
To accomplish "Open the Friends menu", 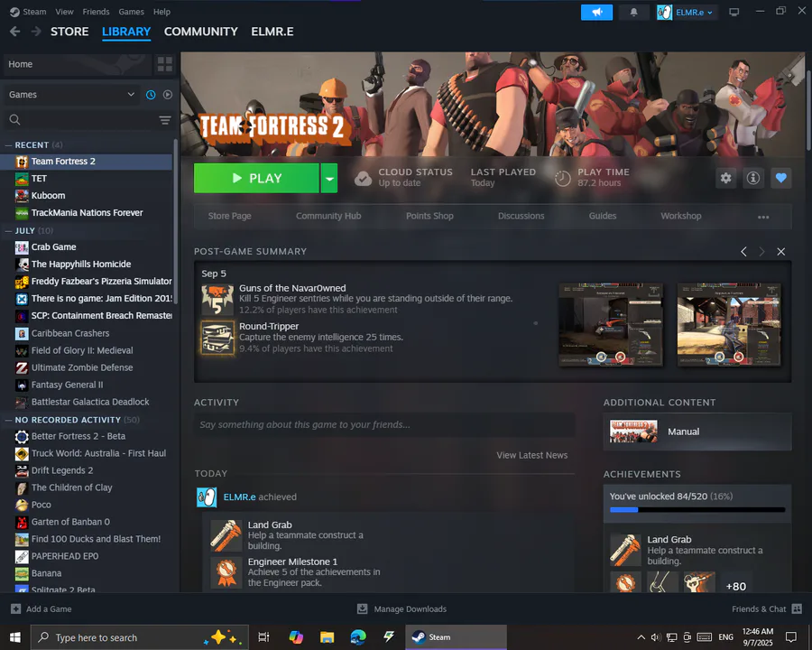I will pos(96,12).
